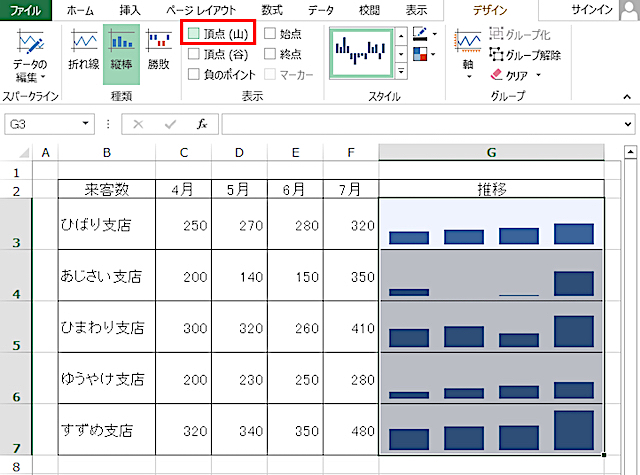Click the クリア eraser button
The width and height of the screenshot is (640, 475).
509,75
